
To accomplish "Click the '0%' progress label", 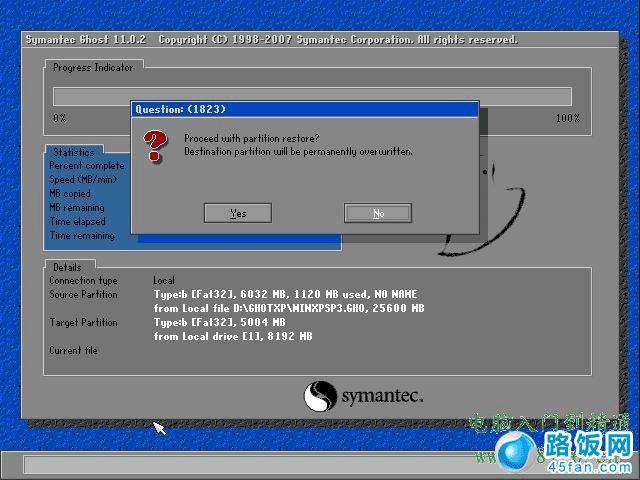I will 60,118.
